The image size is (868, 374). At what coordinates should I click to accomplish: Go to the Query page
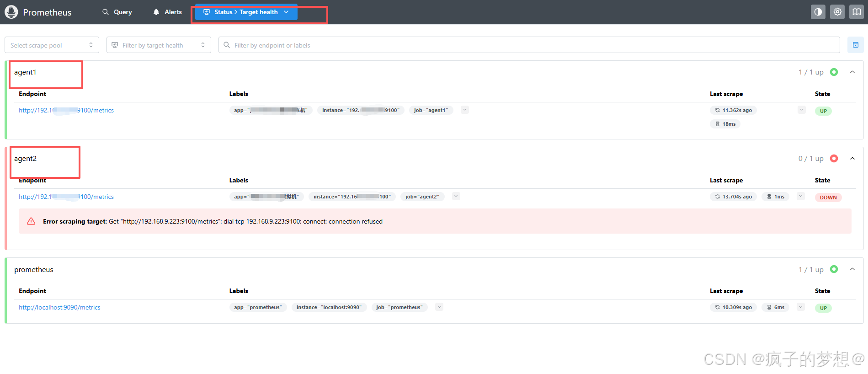point(117,12)
